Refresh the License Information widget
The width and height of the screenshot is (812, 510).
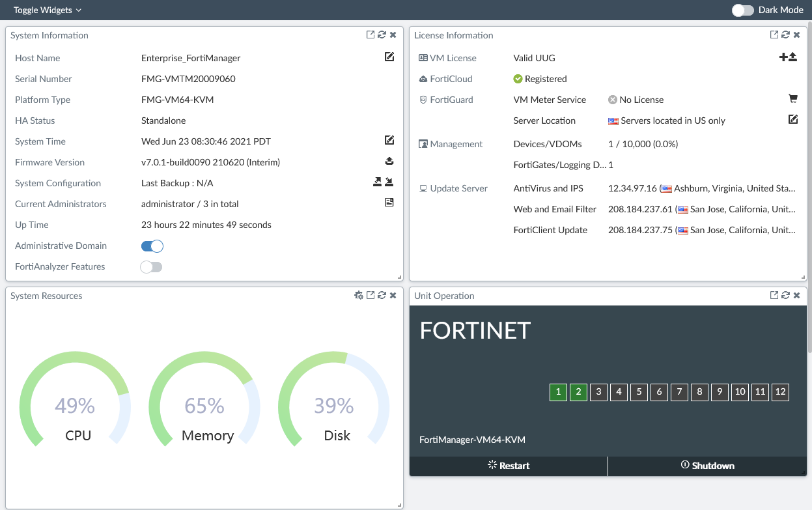[x=785, y=35]
